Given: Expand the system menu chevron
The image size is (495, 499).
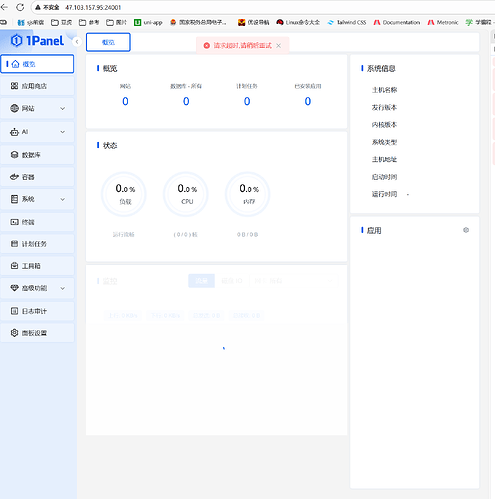Looking at the screenshot, I should point(63,199).
